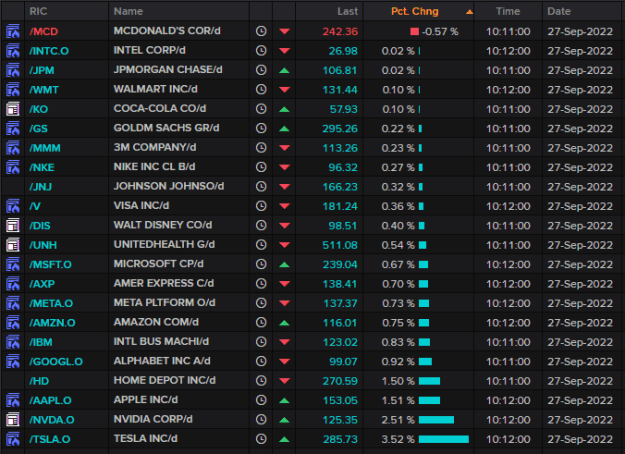Select the last price 511.08
This screenshot has width=625, height=454.
(x=340, y=245)
